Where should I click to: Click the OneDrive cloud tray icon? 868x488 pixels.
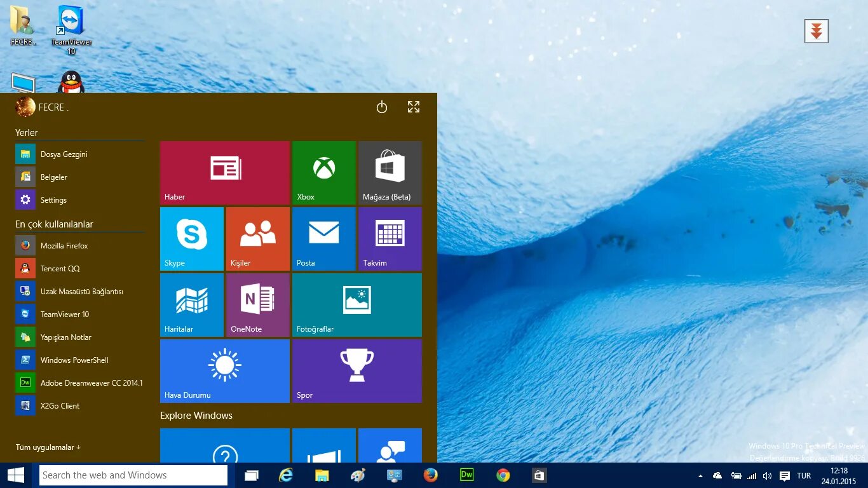click(x=717, y=476)
